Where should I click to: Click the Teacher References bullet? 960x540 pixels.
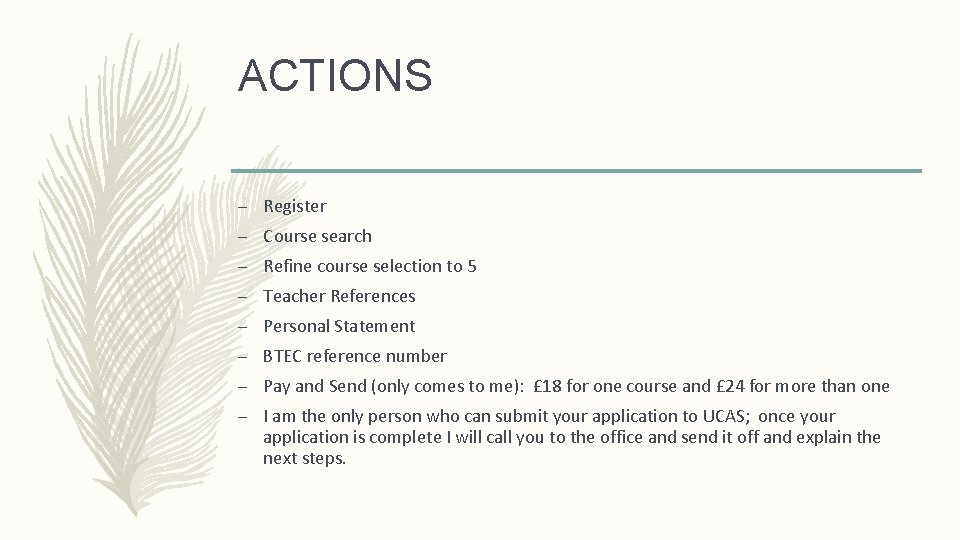339,296
